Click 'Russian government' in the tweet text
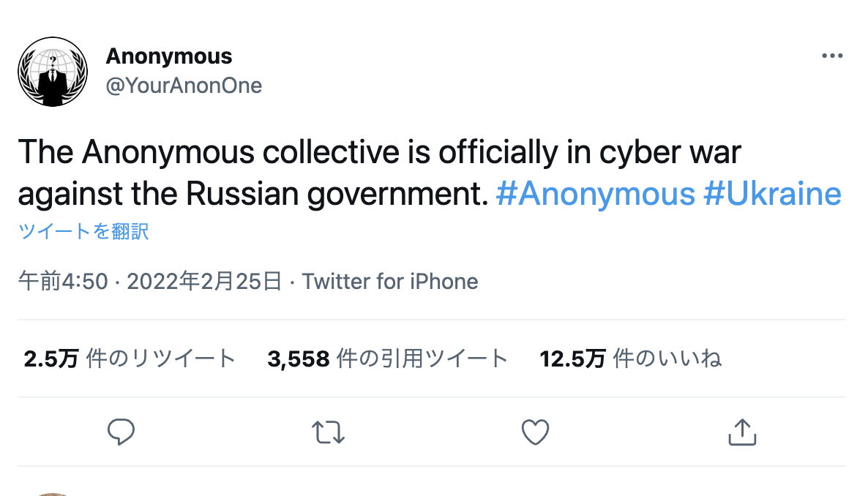 point(337,194)
